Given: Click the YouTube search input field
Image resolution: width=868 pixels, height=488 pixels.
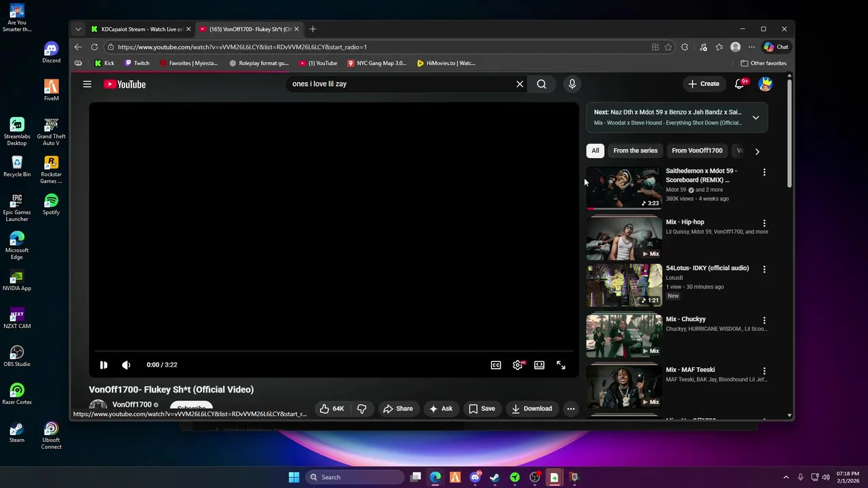Looking at the screenshot, I should pos(400,84).
